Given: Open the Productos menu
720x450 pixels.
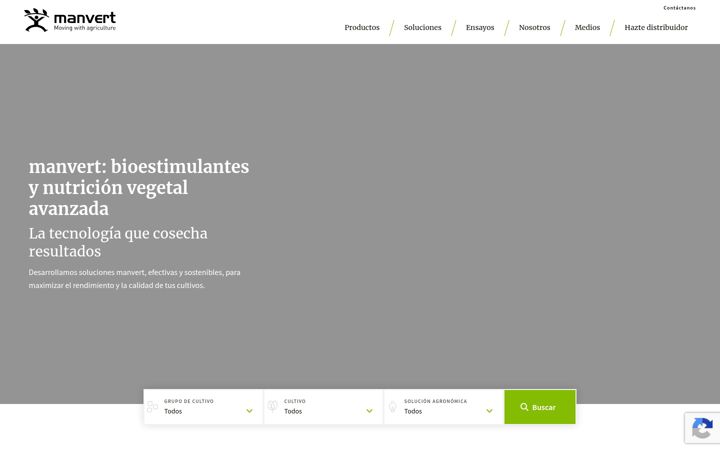Looking at the screenshot, I should tap(362, 28).
